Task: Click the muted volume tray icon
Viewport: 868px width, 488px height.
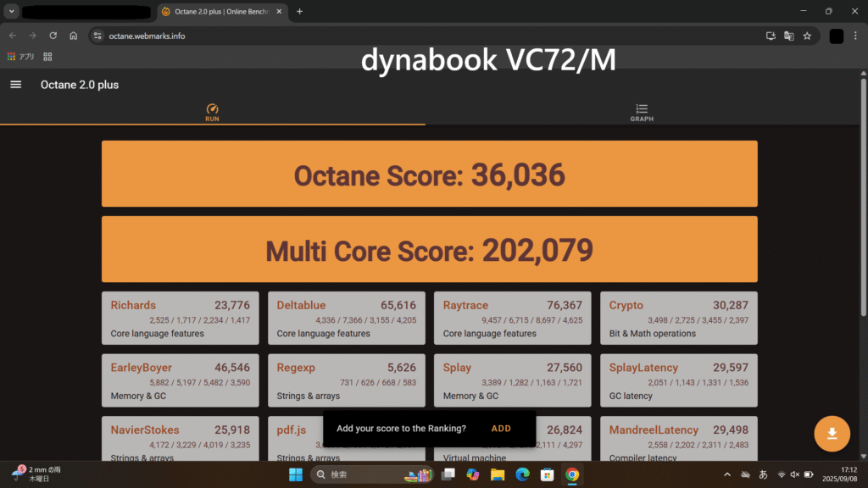Action: [794, 474]
